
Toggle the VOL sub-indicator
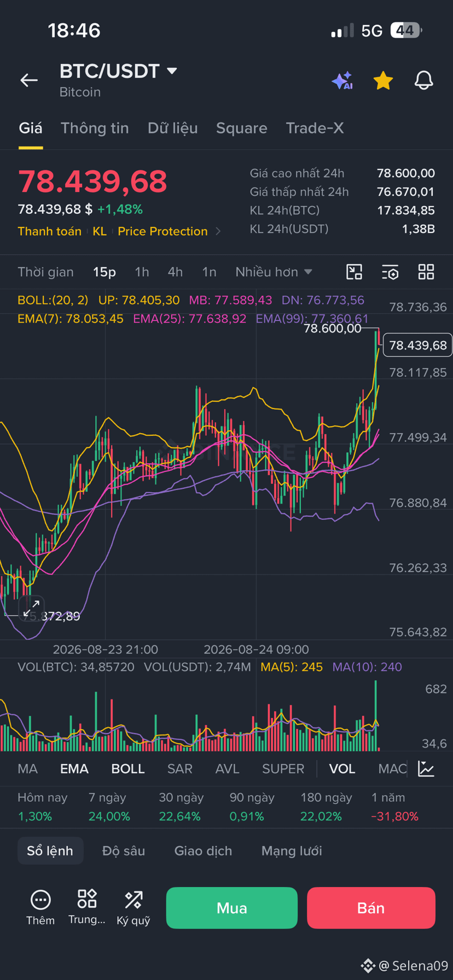point(342,768)
